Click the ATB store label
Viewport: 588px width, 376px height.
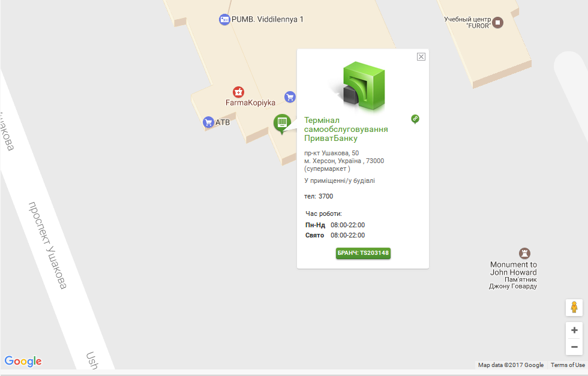223,122
